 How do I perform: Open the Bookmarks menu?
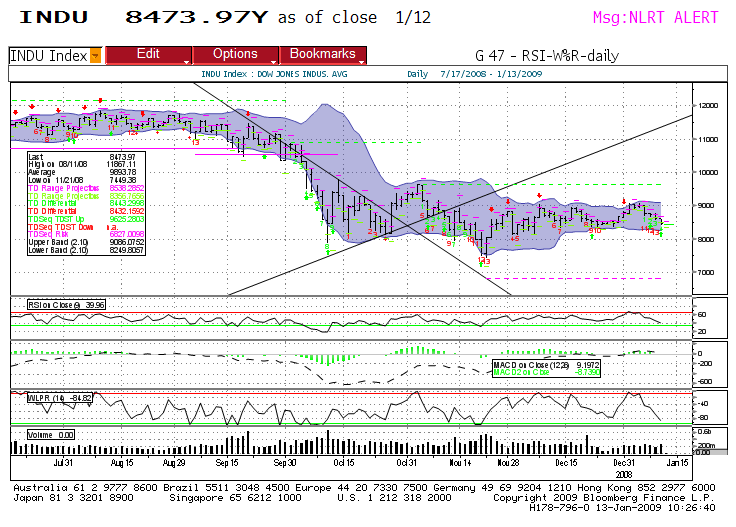[x=322, y=54]
